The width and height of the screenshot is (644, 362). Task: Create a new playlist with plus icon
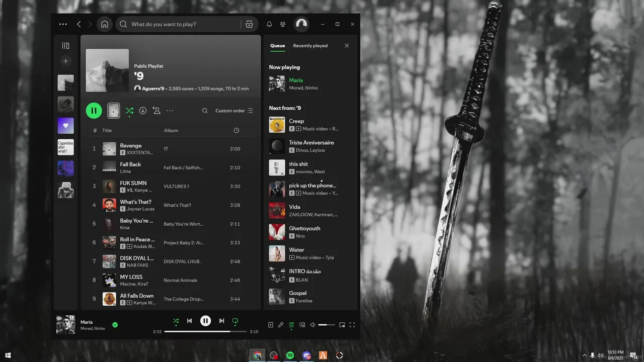point(65,61)
